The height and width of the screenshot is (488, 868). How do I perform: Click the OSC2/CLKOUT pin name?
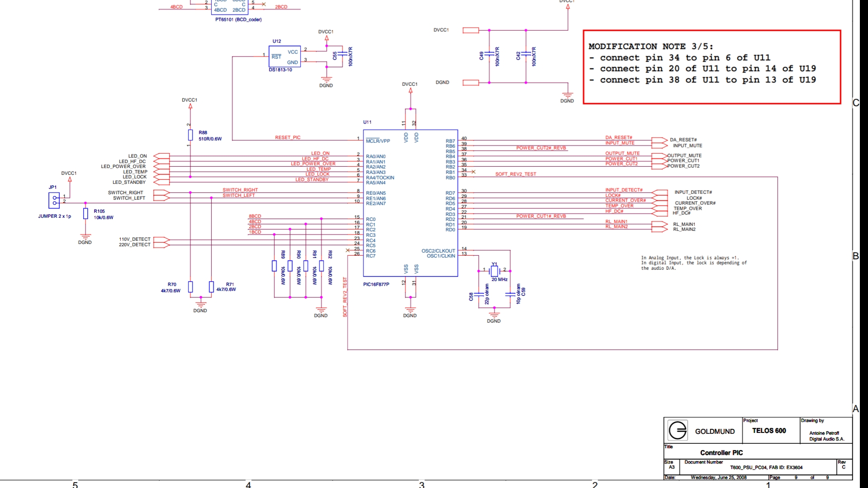click(438, 251)
